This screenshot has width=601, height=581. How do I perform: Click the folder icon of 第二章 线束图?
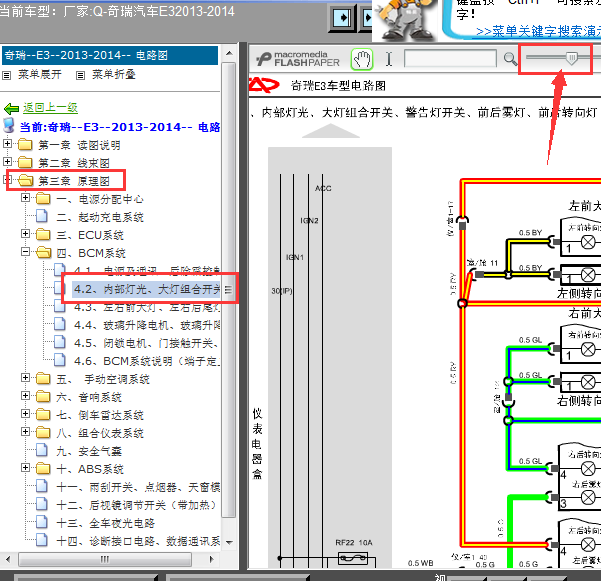(x=25, y=162)
